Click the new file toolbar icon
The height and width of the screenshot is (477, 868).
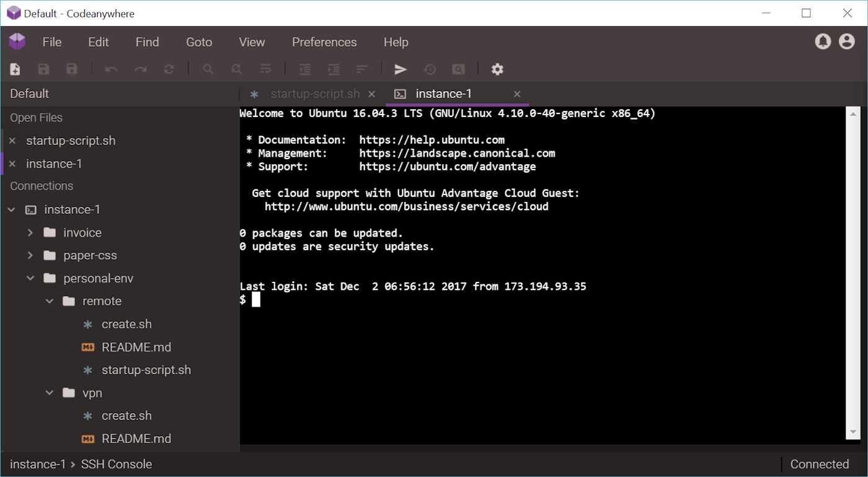(x=15, y=69)
